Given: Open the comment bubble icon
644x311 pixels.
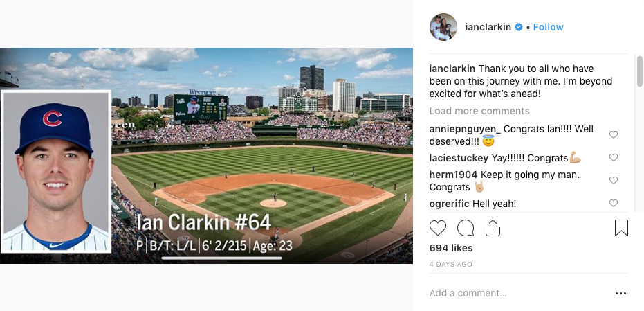Looking at the screenshot, I should point(466,228).
